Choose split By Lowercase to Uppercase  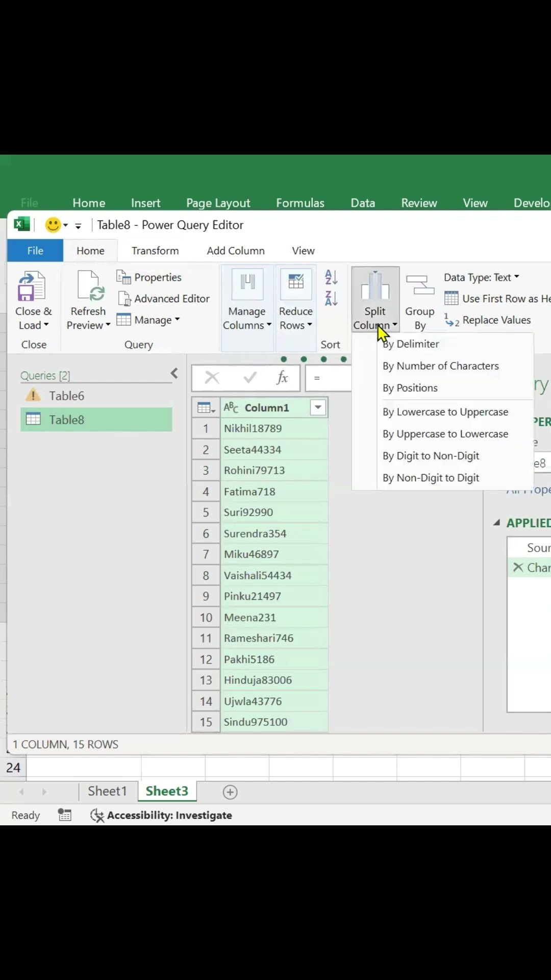click(x=445, y=412)
